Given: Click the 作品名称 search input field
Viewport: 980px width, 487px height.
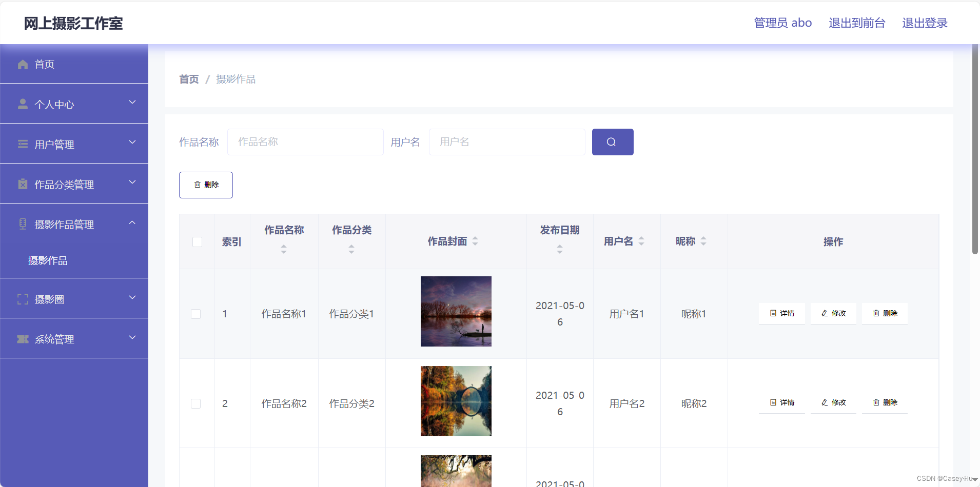Looking at the screenshot, I should tap(305, 142).
